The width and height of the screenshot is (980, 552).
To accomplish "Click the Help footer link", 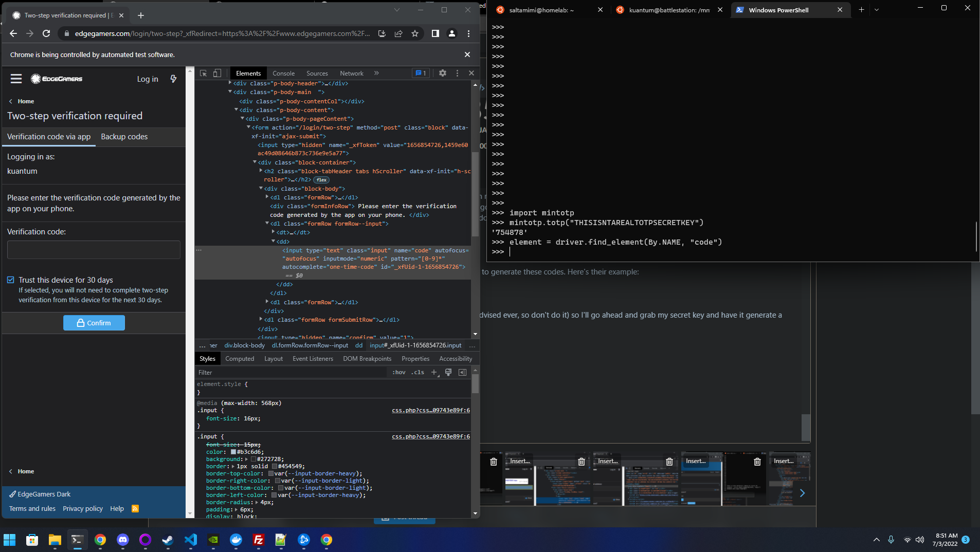I will [117, 509].
